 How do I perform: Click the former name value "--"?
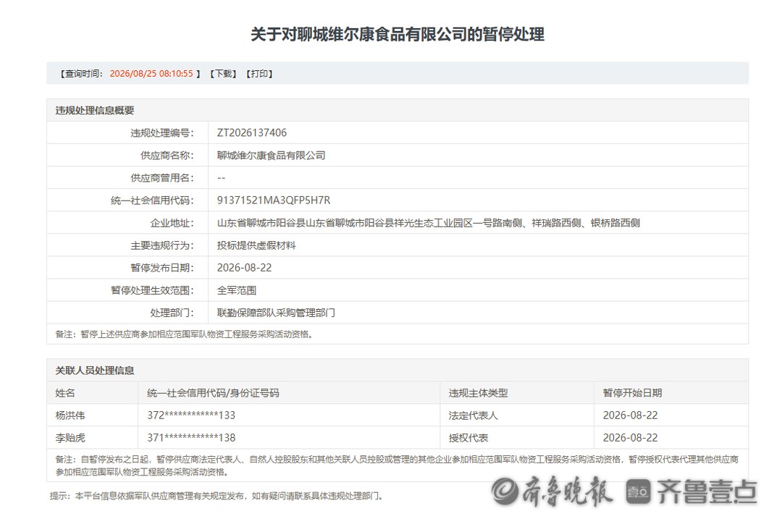[x=222, y=178]
